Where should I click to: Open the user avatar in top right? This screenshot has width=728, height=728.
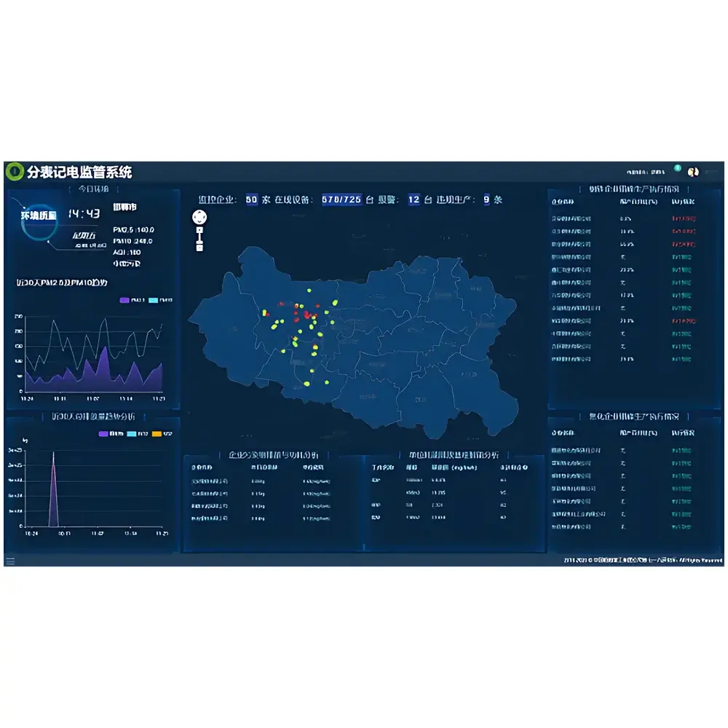(693, 172)
